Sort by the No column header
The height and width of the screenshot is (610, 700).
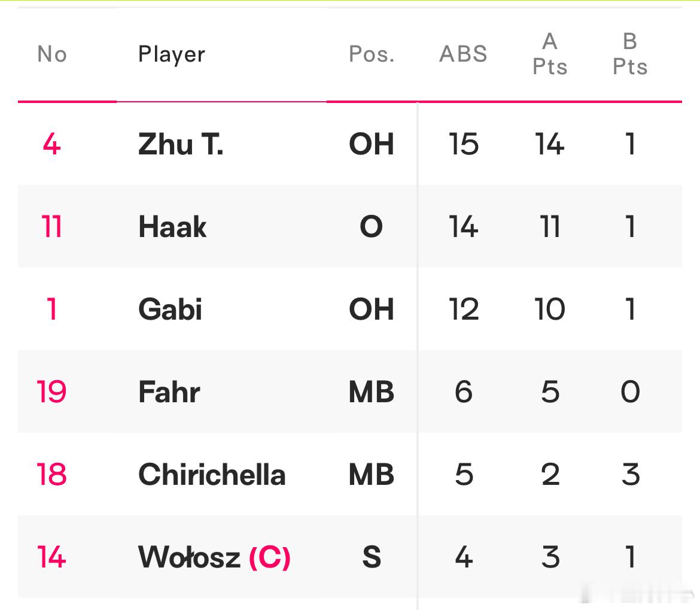(x=52, y=54)
